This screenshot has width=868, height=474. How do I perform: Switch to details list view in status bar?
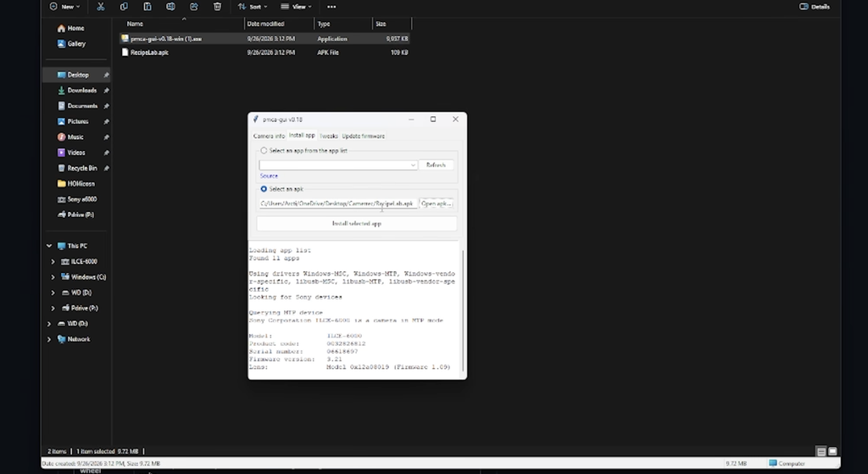pyautogui.click(x=821, y=451)
